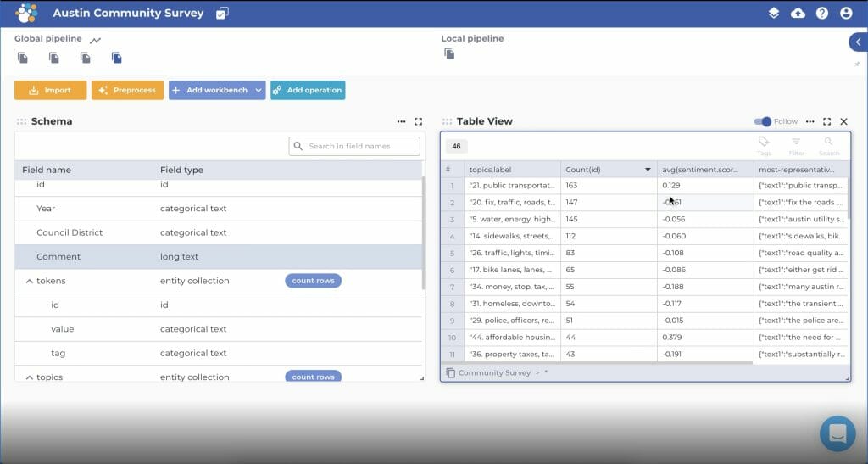Click the 46 row count badge
The image size is (868, 464).
(x=456, y=146)
